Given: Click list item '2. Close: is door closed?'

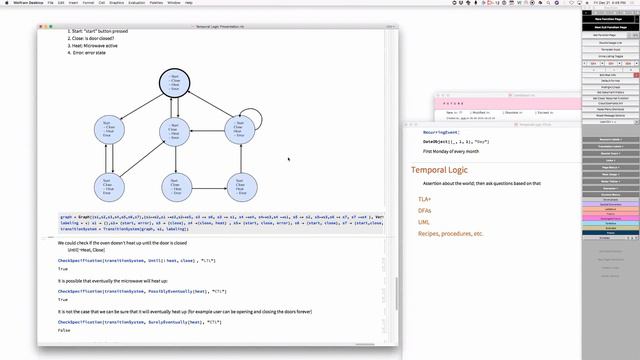Looking at the screenshot, I should (x=91, y=38).
